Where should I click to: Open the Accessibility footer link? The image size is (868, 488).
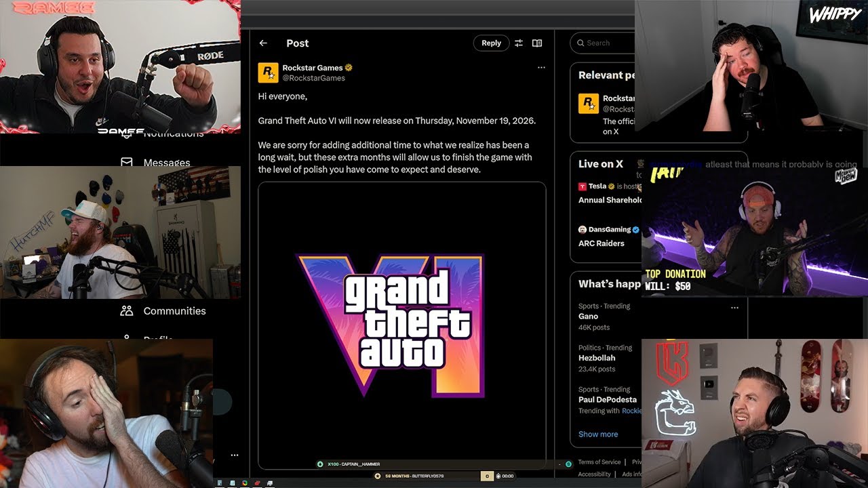click(595, 474)
